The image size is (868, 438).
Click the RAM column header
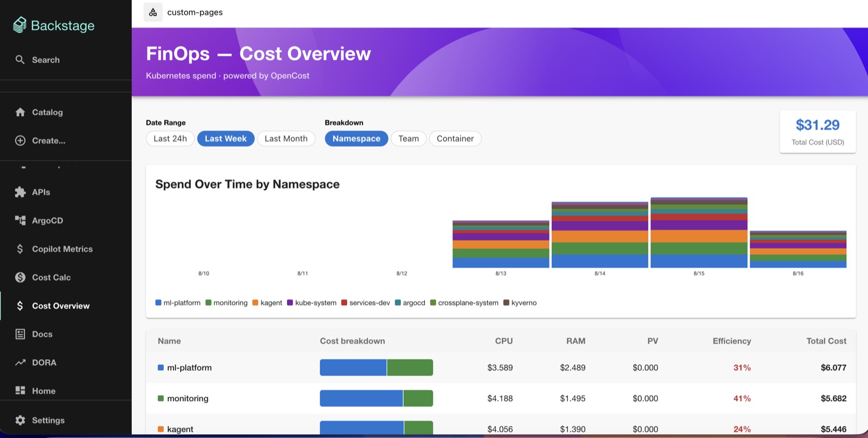pyautogui.click(x=576, y=341)
